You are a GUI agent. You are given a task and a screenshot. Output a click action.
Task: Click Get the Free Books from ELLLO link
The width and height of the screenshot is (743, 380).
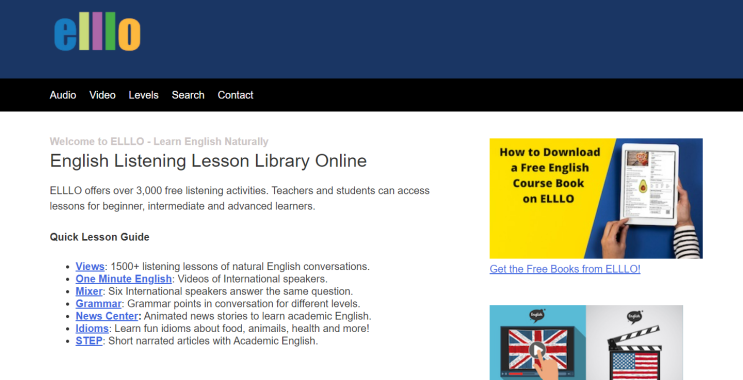[565, 269]
